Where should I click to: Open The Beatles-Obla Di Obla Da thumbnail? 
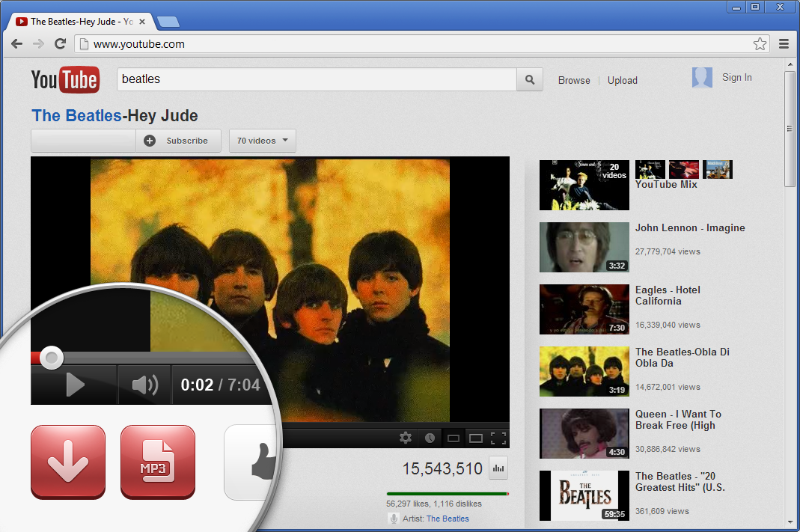[x=584, y=372]
